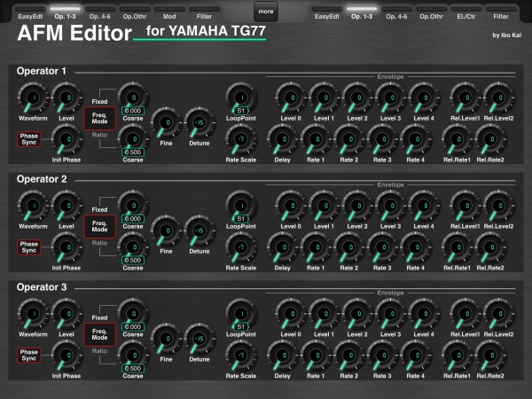Click Operator 2 Init Phase knob
The image size is (532, 399).
66,247
